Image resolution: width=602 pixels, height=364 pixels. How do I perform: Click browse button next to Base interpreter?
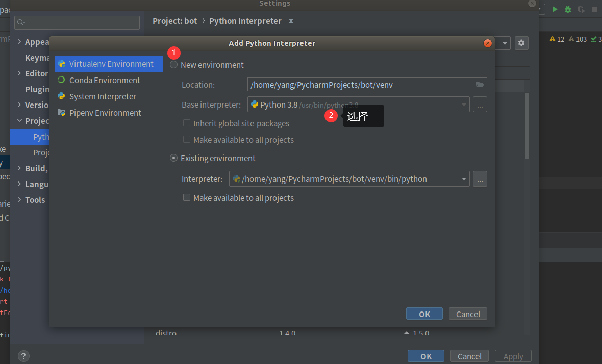click(x=480, y=105)
